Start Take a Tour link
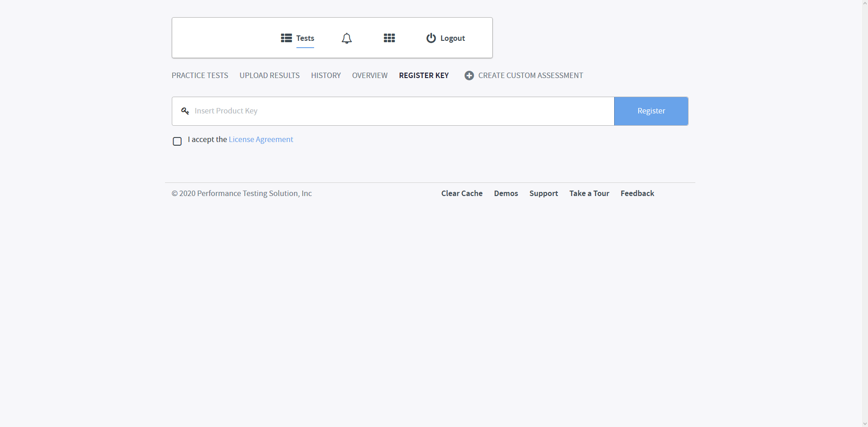The height and width of the screenshot is (427, 868). coord(589,193)
